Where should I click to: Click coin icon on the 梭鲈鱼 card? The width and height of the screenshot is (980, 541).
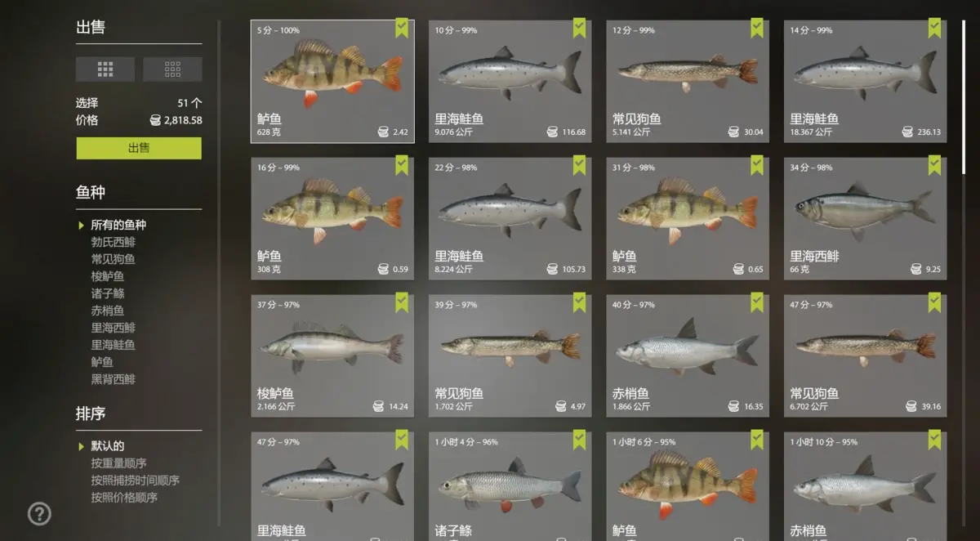(x=380, y=406)
